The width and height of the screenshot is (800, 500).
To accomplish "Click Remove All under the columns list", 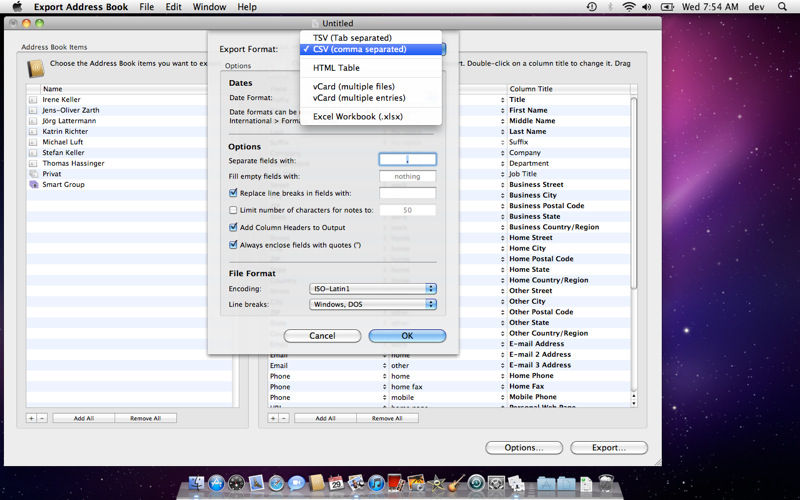I will [387, 418].
